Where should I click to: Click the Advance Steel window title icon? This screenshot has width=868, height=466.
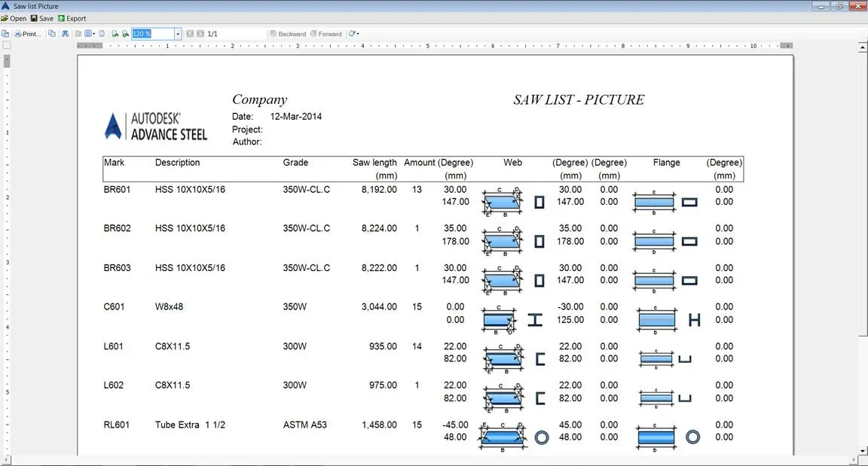tap(5, 5)
